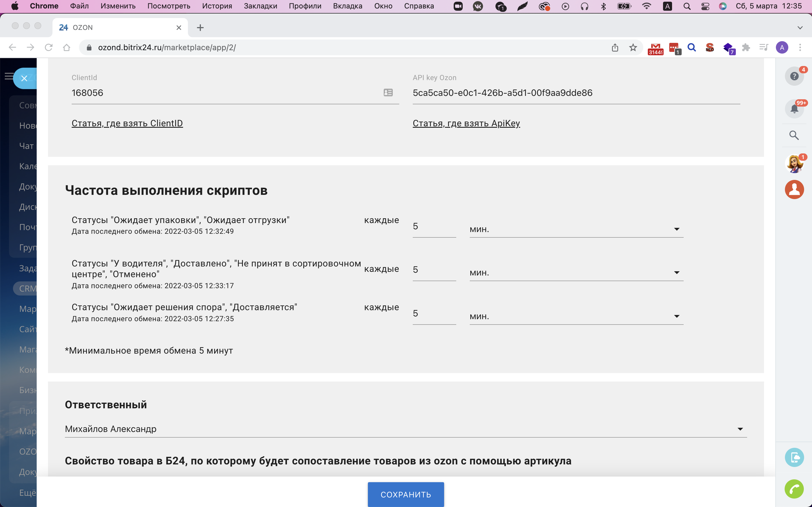Image resolution: width=812 pixels, height=507 pixels.
Task: Open the Закладки menu
Action: [x=260, y=6]
